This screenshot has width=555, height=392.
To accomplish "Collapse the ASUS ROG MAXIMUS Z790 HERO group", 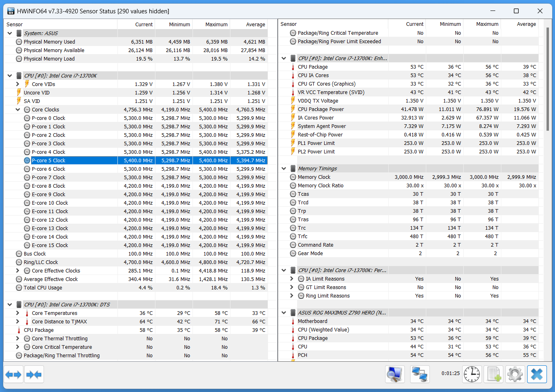I will (x=284, y=312).
